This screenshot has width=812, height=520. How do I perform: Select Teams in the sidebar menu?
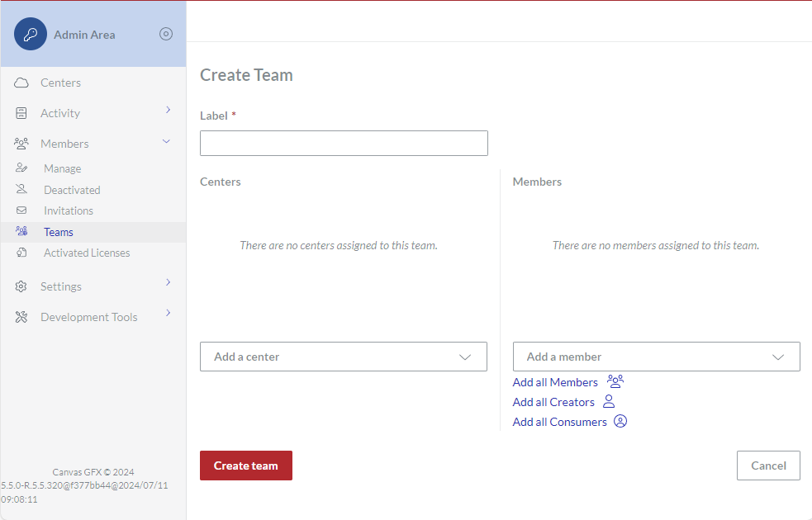click(58, 232)
